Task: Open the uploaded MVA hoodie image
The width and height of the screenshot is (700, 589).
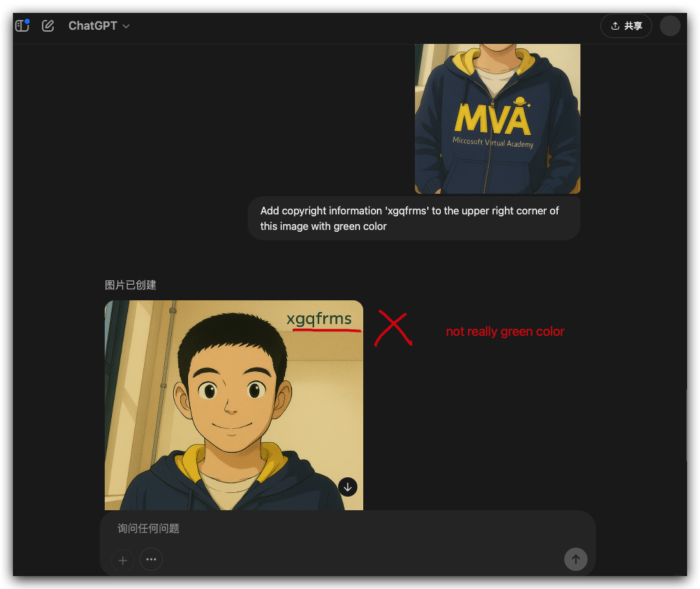Action: 497,119
